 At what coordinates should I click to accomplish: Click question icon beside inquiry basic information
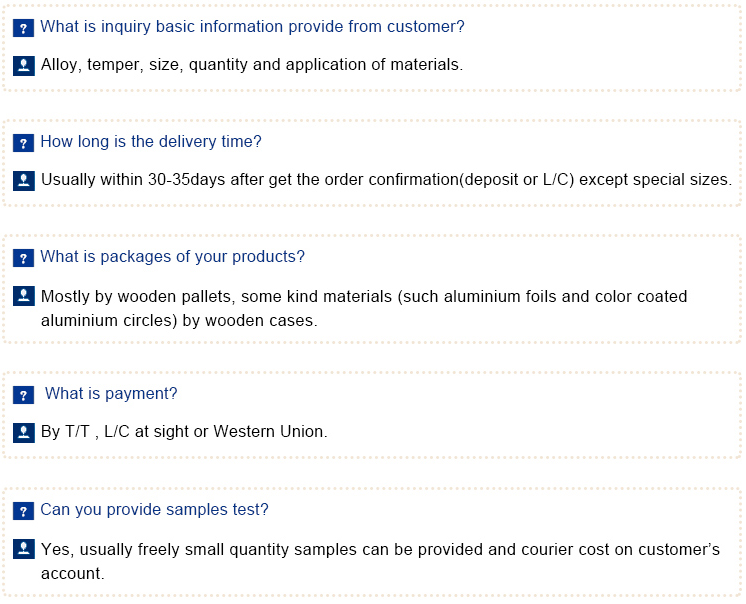[23, 28]
